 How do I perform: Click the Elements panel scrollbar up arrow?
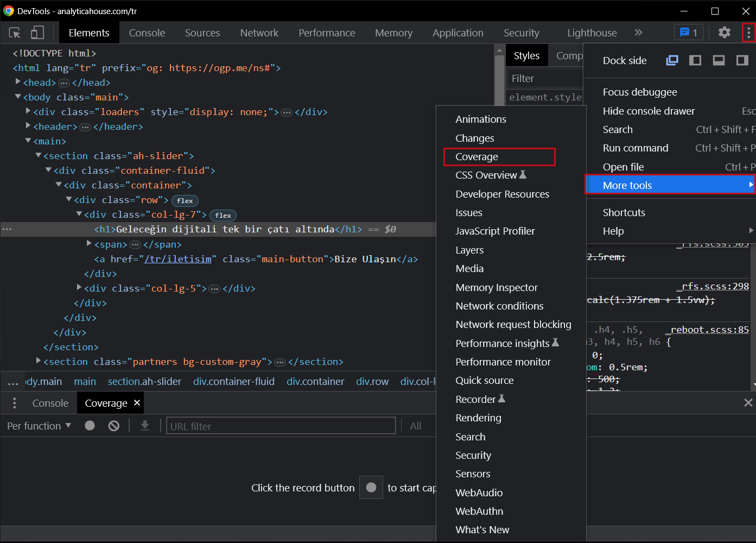499,50
